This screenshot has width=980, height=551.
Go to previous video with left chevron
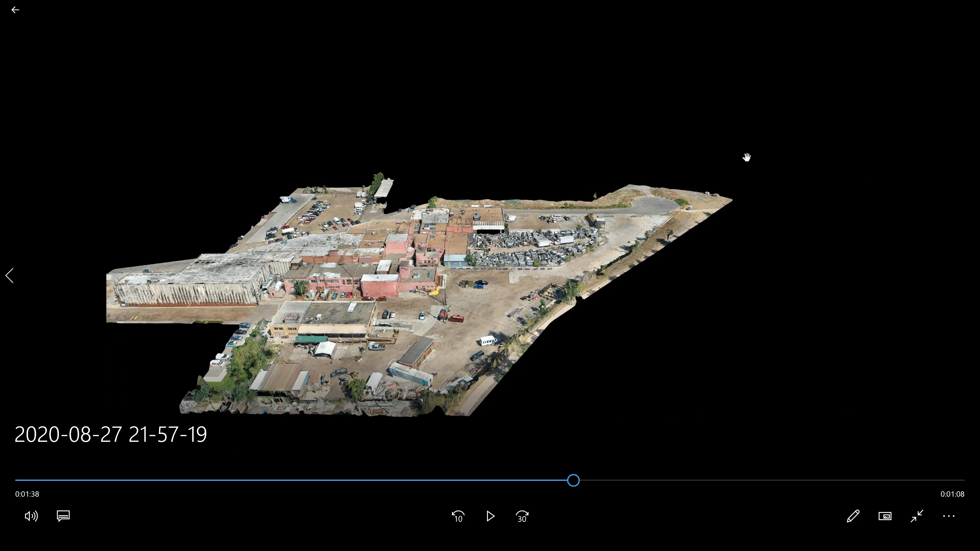tap(10, 275)
